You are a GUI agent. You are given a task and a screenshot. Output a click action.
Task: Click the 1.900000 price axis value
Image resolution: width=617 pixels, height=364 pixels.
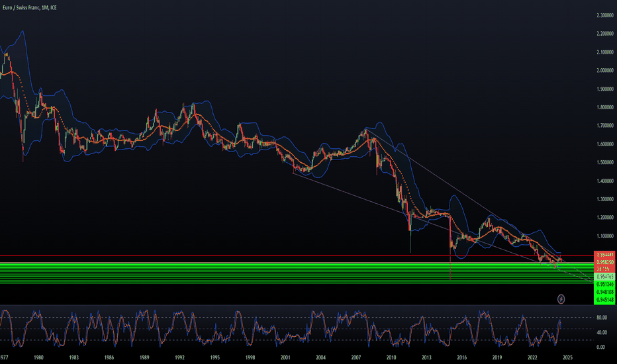605,89
